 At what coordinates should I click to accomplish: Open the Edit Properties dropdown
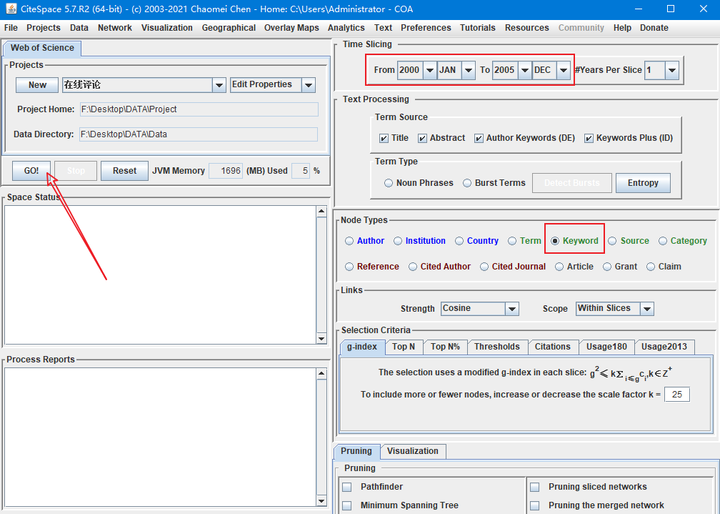coord(308,85)
